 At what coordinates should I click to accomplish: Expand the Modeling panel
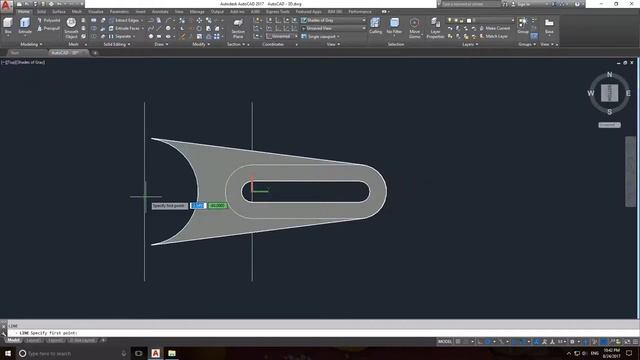tap(31, 44)
